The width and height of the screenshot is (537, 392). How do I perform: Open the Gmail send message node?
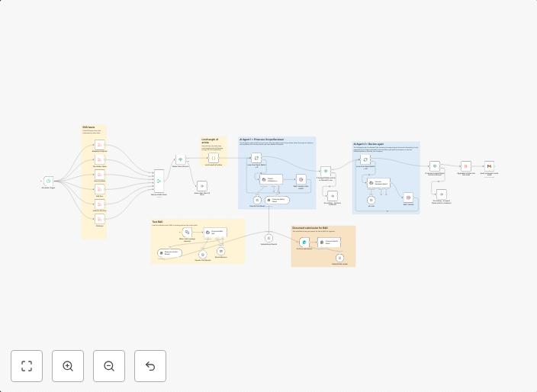click(489, 166)
